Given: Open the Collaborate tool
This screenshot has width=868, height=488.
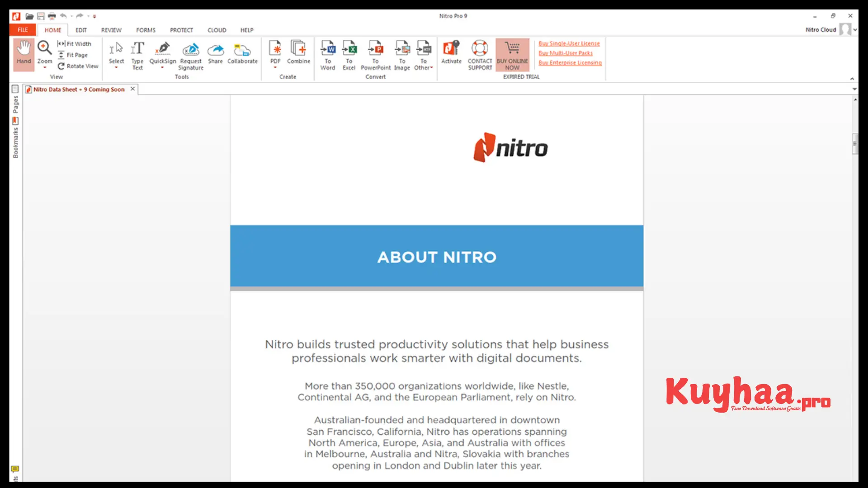Looking at the screenshot, I should click(x=242, y=52).
